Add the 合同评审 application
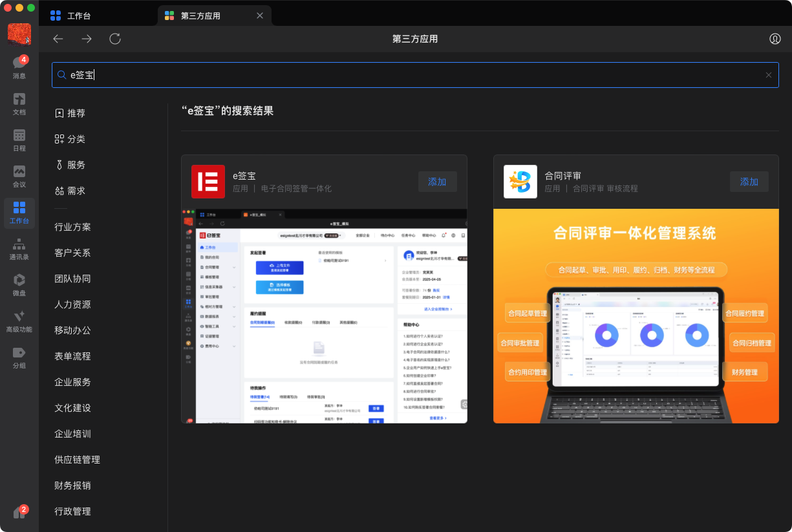This screenshot has height=532, width=792. [x=749, y=182]
